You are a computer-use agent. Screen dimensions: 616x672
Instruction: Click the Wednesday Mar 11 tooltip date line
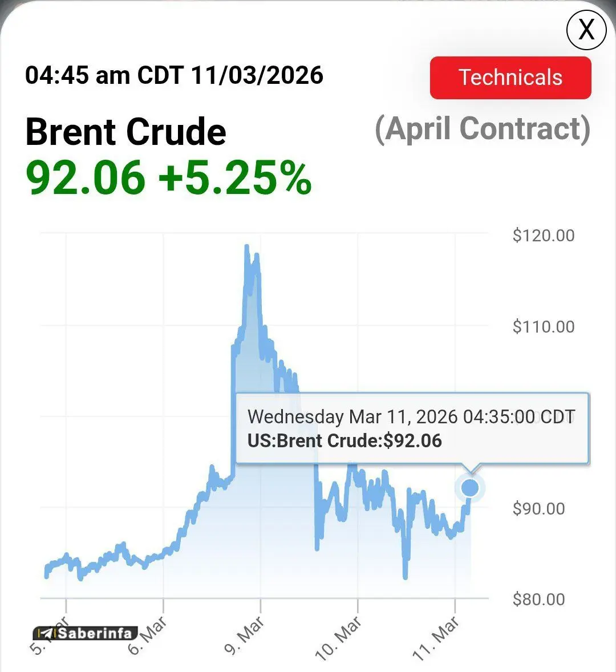click(x=411, y=416)
